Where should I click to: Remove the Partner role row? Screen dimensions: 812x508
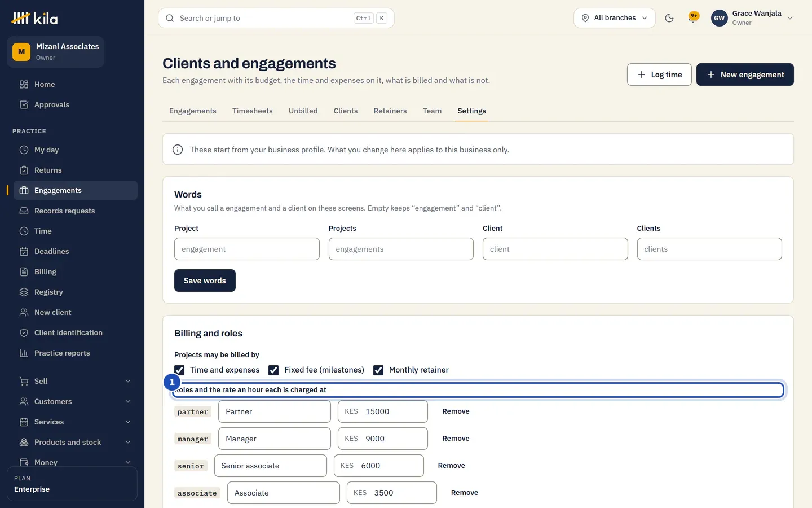tap(456, 411)
